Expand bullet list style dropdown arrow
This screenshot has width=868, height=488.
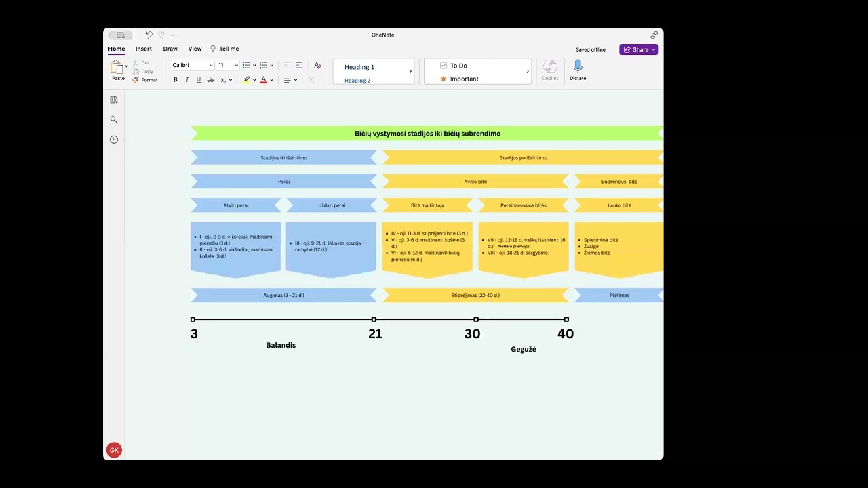pyautogui.click(x=254, y=66)
